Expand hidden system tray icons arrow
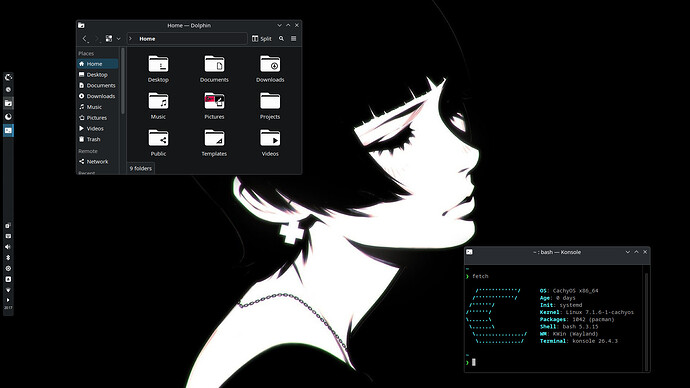690x388 pixels. [x=8, y=300]
